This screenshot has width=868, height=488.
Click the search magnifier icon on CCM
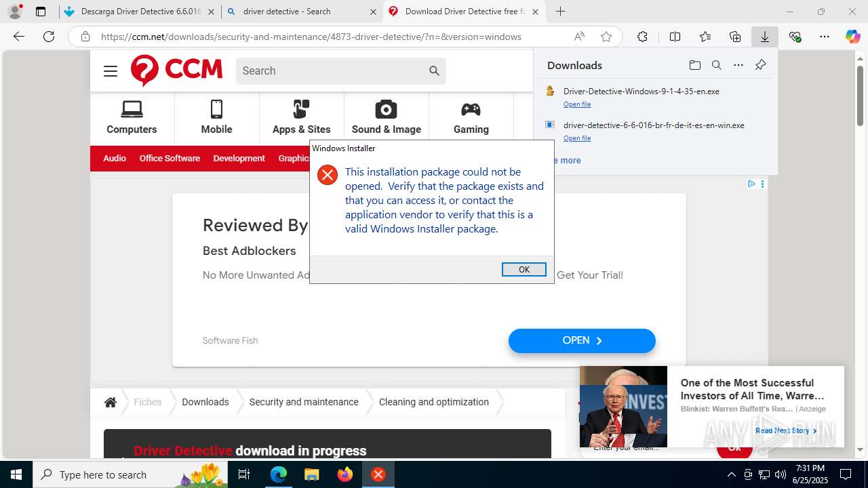coord(435,70)
